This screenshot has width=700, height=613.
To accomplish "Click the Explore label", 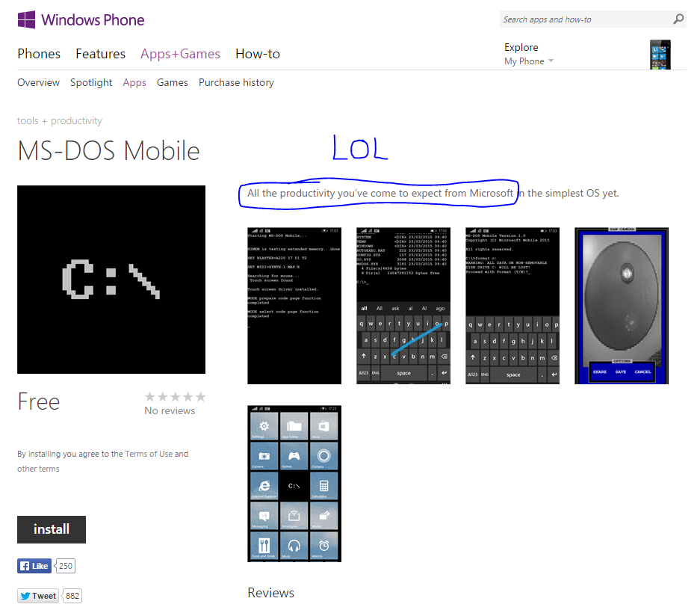I will tap(521, 47).
